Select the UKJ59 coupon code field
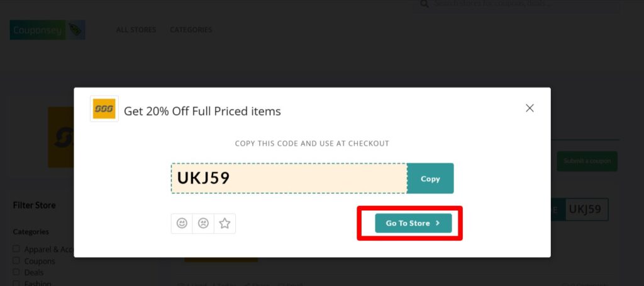Image resolution: width=644 pixels, height=286 pixels. 289,178
